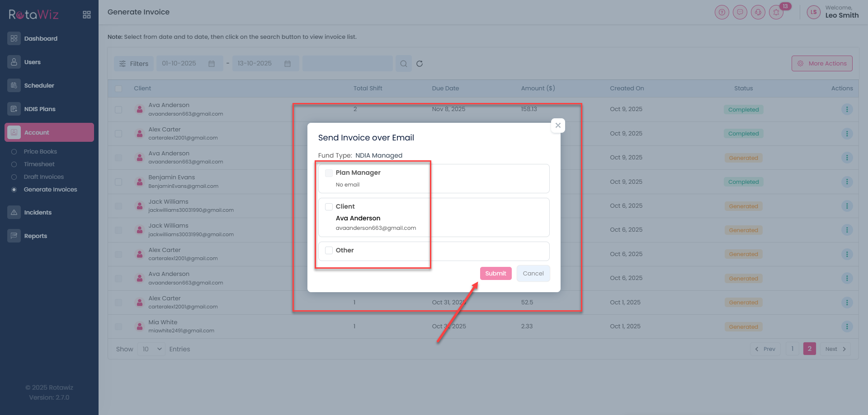Screen dimensions: 868x415
Task: Toggle the sidebar grid icon
Action: (x=87, y=15)
